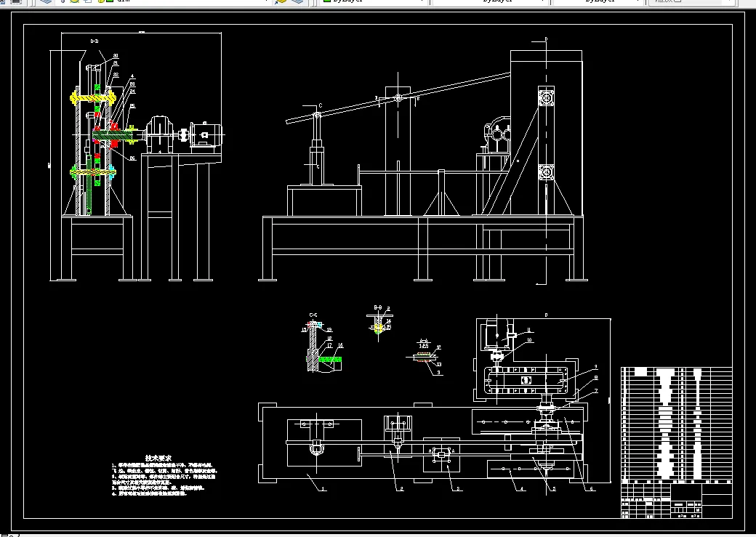This screenshot has height=537, width=756.
Task: Click callout 26 in the D-D section
Action: tap(132, 158)
